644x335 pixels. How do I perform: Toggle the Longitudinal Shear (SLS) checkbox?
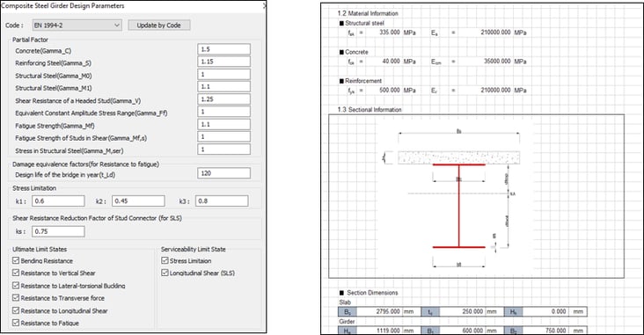coord(165,273)
